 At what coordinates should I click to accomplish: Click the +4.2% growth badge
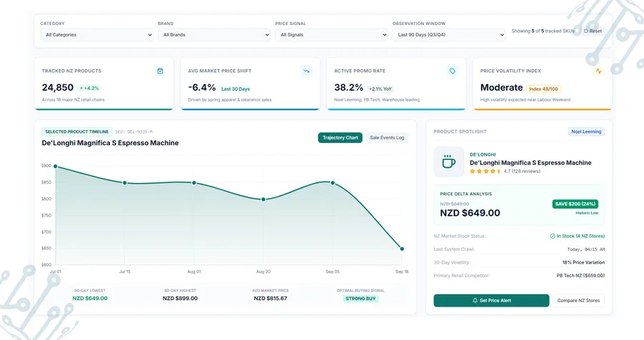pyautogui.click(x=89, y=89)
